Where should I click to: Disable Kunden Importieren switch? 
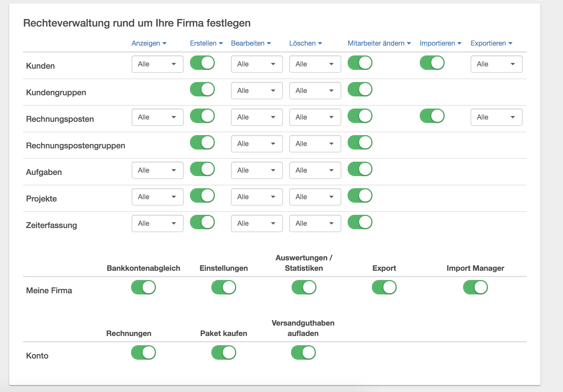click(432, 63)
